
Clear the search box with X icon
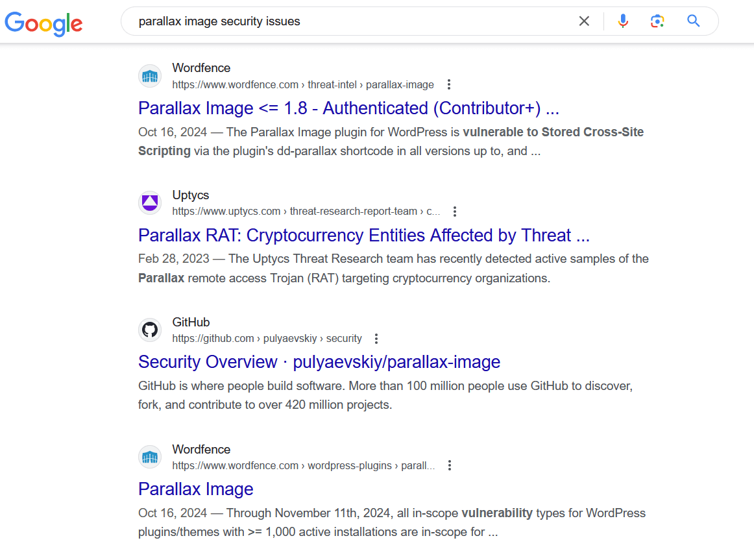tap(584, 21)
